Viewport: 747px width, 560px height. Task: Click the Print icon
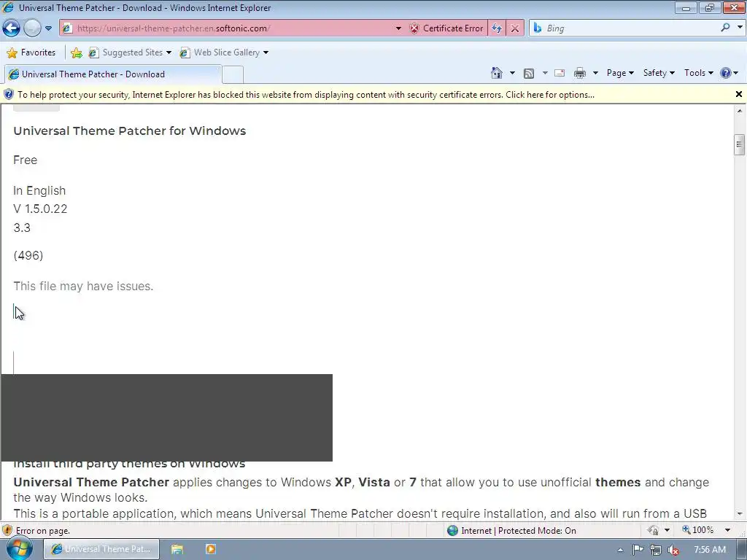click(x=580, y=73)
